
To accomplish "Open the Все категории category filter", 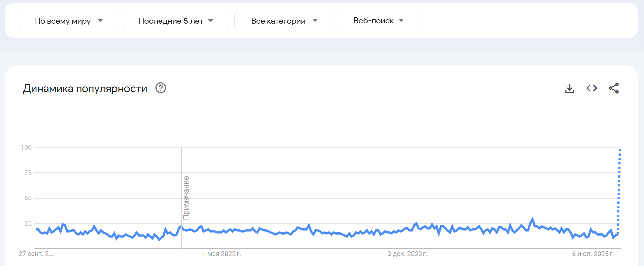I will coord(278,21).
